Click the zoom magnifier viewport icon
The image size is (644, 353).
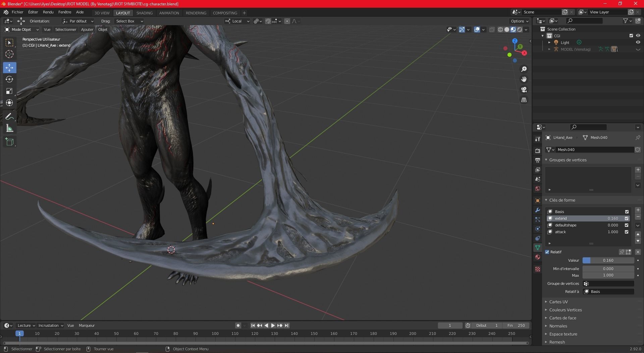click(524, 69)
